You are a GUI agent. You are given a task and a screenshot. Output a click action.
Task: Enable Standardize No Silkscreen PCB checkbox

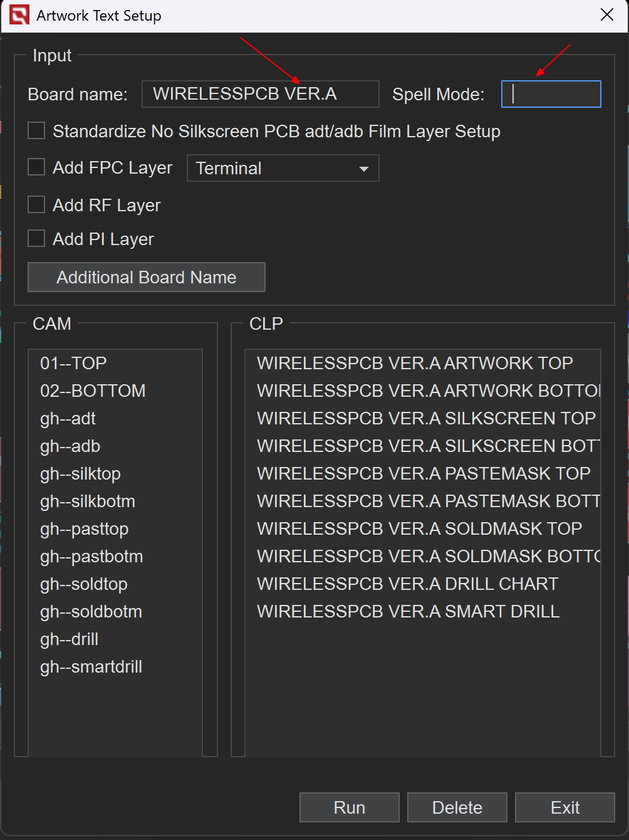(36, 131)
